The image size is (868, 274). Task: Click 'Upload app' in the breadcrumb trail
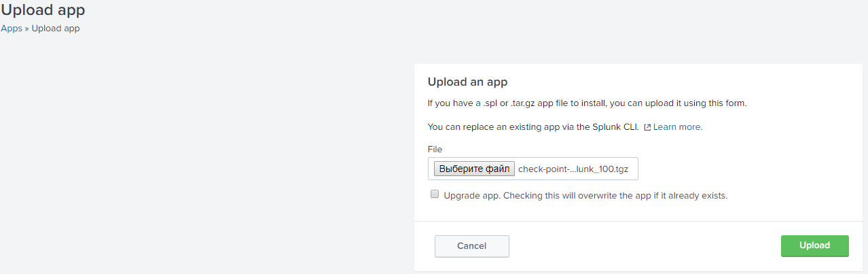56,29
